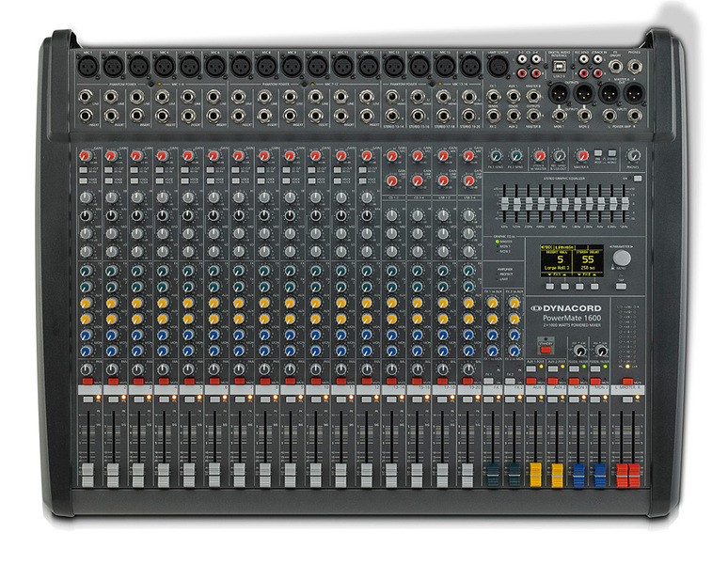Click the Master left red fader

click(622, 475)
